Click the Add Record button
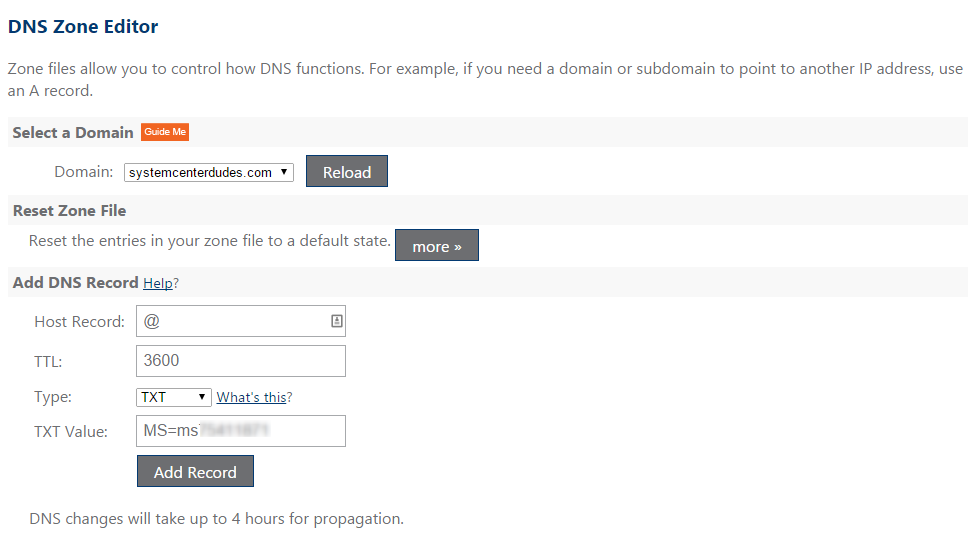978x540 pixels. pyautogui.click(x=195, y=471)
